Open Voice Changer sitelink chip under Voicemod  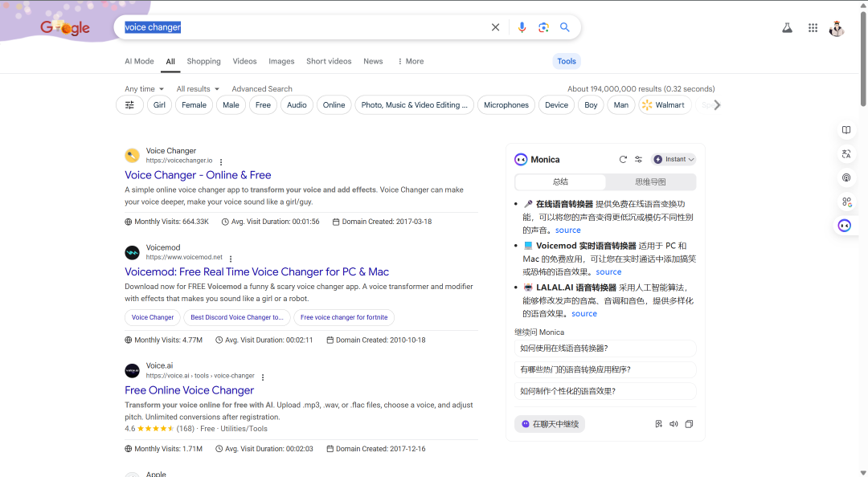tap(152, 317)
